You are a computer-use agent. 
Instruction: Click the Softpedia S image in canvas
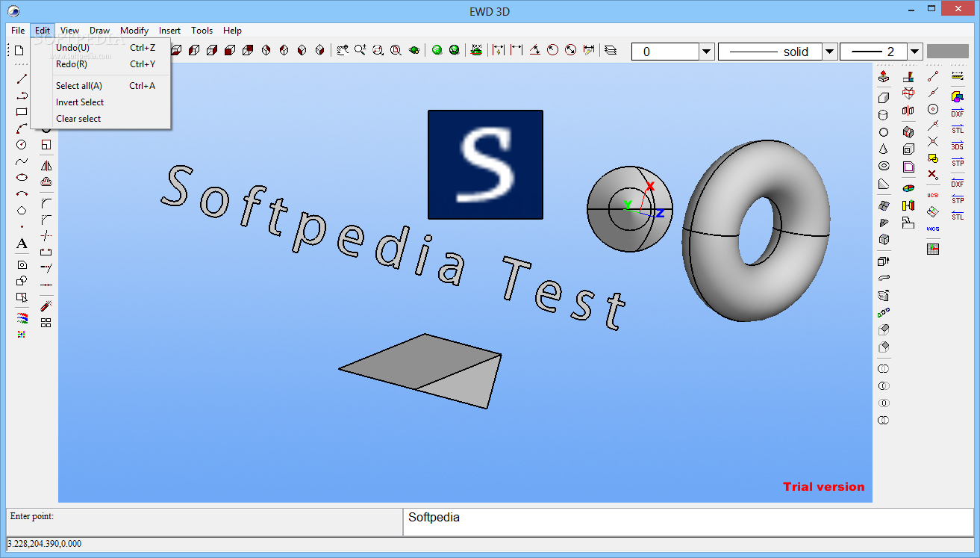(485, 164)
